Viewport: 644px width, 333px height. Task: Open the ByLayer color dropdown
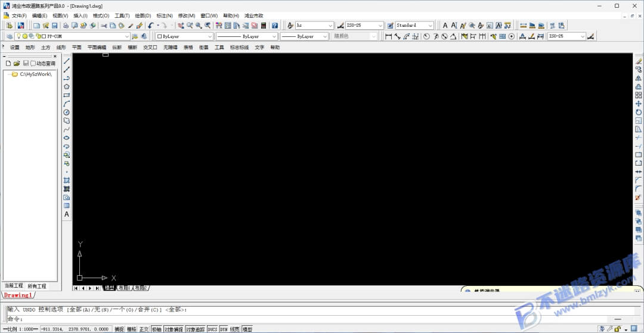pyautogui.click(x=184, y=36)
